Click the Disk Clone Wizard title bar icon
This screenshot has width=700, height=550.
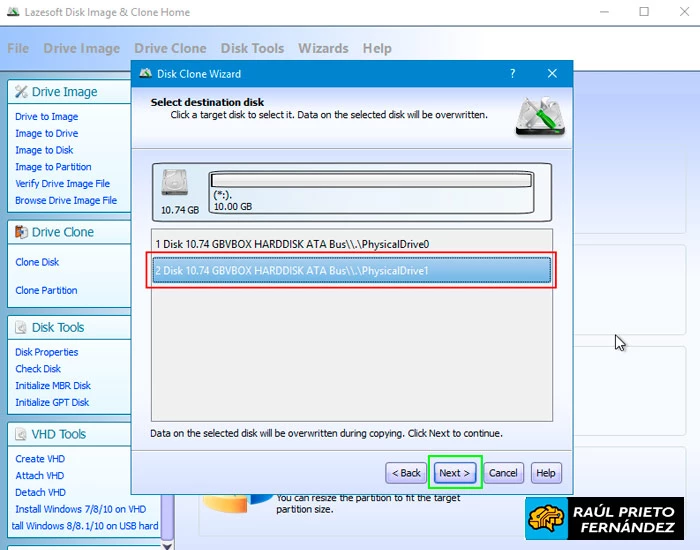146,74
